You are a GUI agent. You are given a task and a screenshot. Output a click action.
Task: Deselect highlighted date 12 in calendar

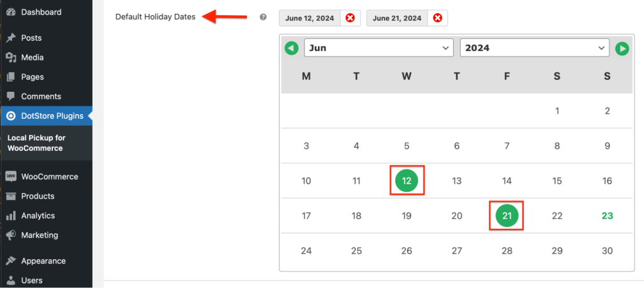point(407,181)
